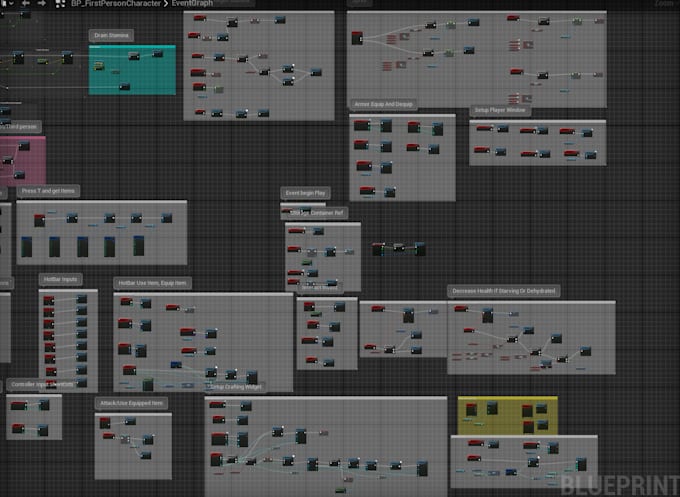Select the Armor Equip And Dequip comment label
This screenshot has height=497, width=680.
(383, 104)
